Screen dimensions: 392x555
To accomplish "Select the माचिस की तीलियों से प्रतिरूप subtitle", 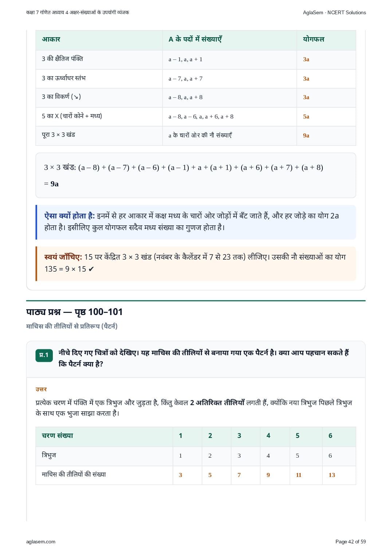I will click(x=72, y=326).
